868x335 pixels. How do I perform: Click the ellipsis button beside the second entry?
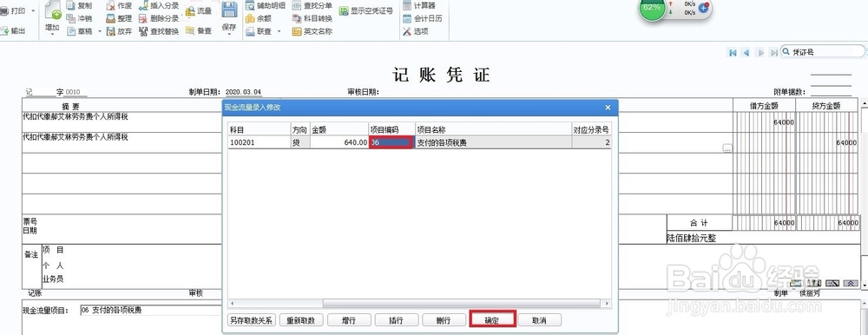727,148
